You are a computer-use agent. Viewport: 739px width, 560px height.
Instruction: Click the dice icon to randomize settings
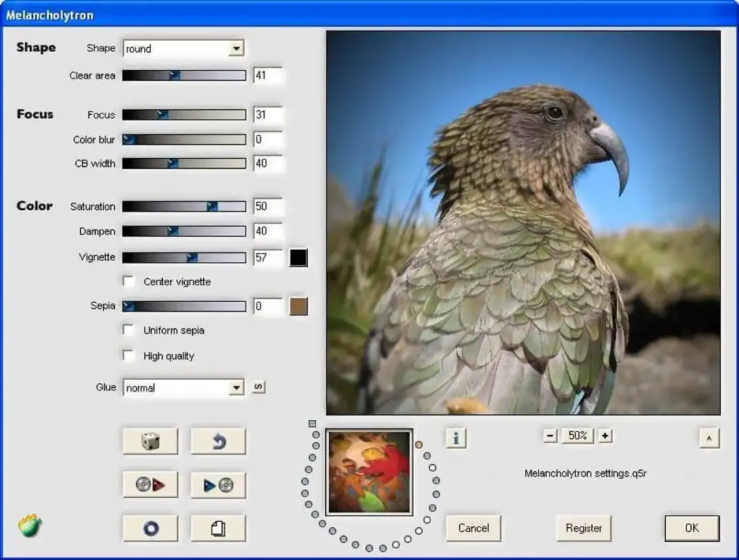coord(150,440)
